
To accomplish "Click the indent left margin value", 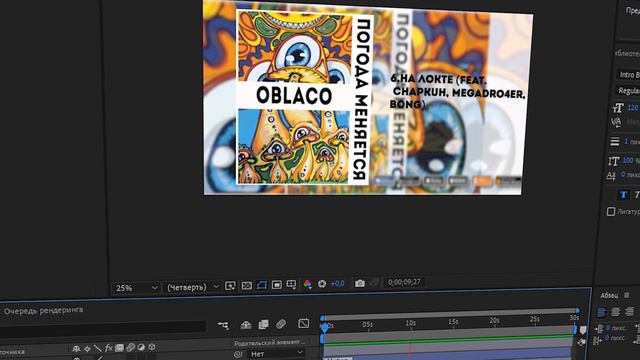I will tap(616, 328).
